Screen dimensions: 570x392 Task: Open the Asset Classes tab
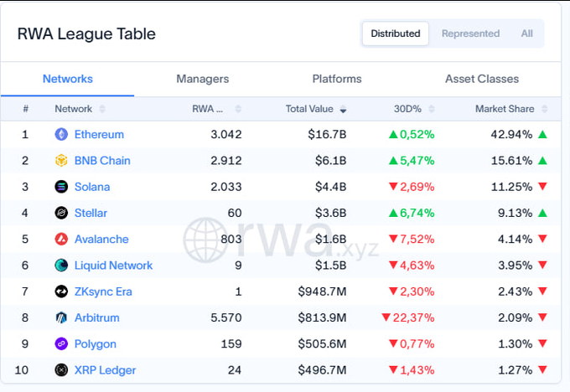click(482, 79)
